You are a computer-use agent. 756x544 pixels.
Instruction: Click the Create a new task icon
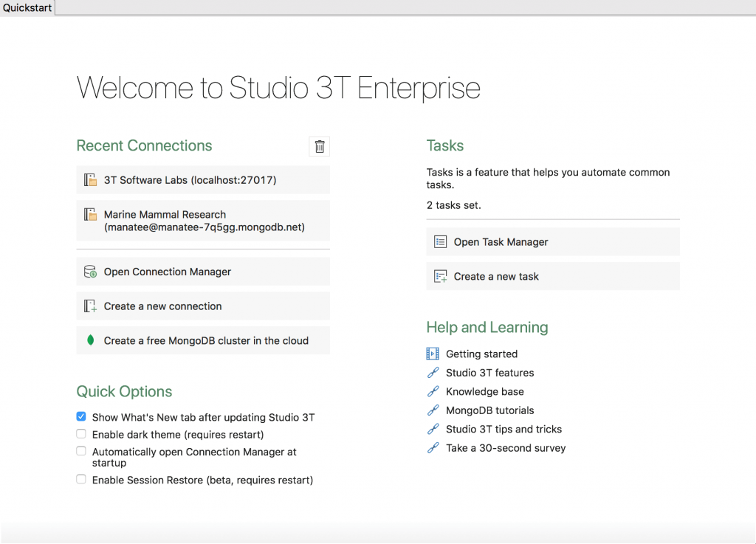pyautogui.click(x=440, y=276)
